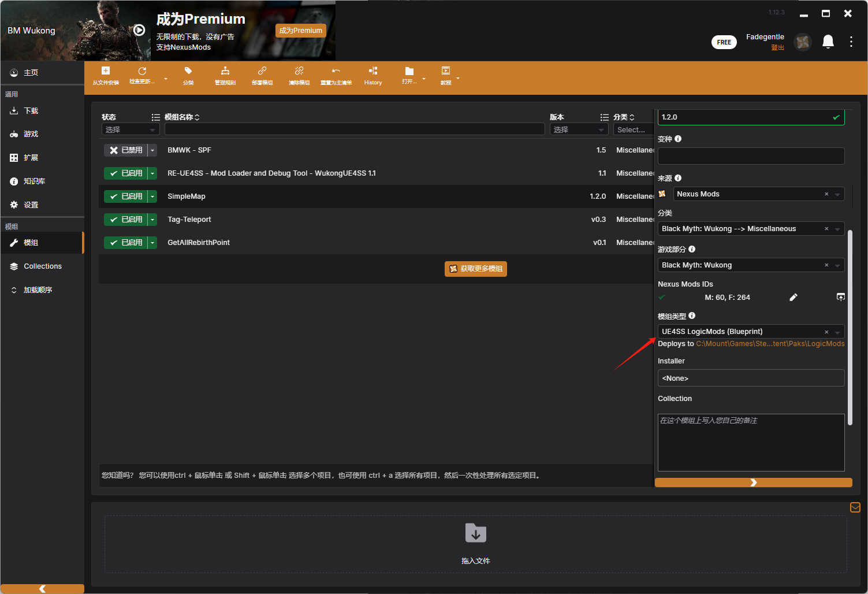This screenshot has width=868, height=594.
Task: Click the info icon next to 来源
Action: tap(678, 178)
